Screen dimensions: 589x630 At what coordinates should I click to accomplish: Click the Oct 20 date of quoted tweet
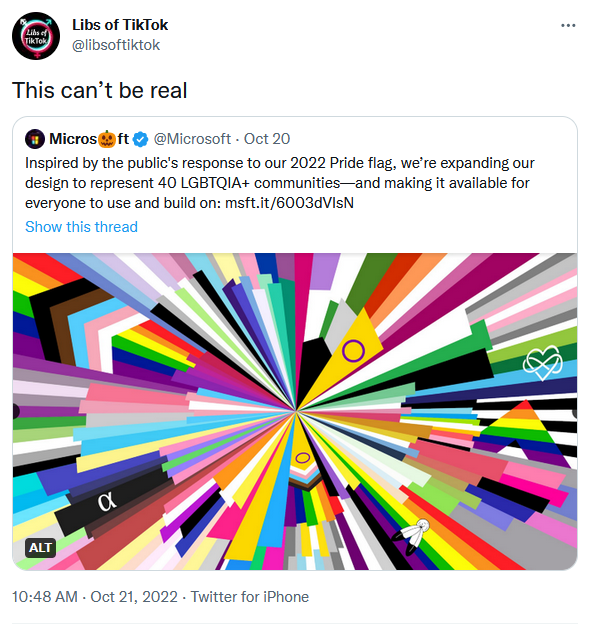pos(267,139)
